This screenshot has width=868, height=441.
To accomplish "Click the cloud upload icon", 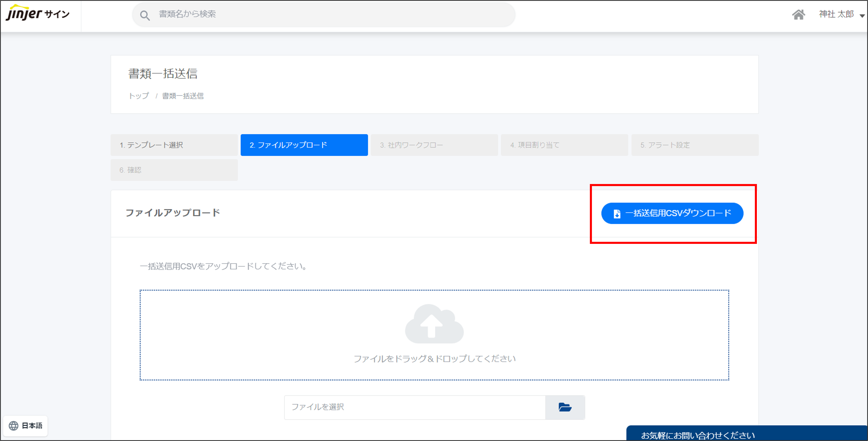I will (434, 324).
